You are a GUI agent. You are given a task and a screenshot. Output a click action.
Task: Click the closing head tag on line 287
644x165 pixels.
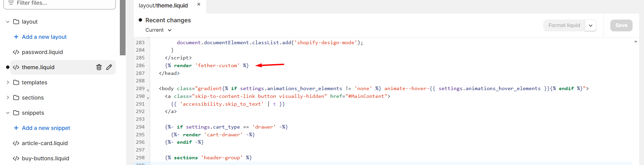(169, 73)
